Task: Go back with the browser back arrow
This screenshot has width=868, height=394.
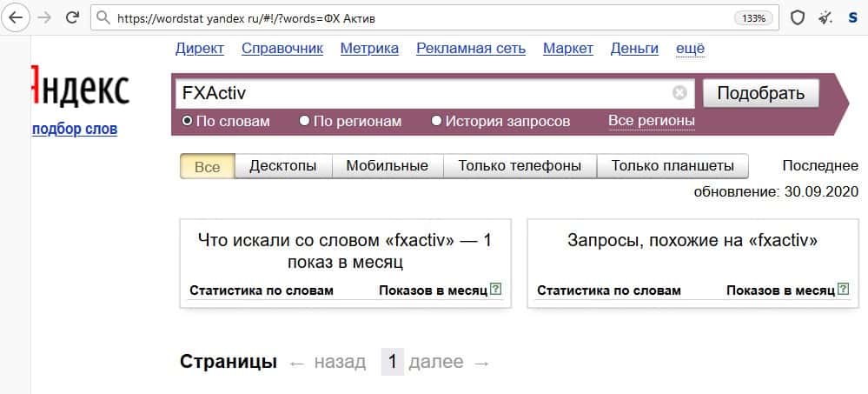Action: pos(16,17)
